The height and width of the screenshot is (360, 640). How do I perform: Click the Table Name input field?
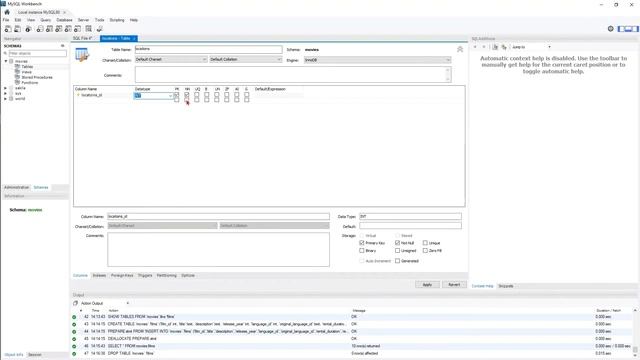pos(208,49)
